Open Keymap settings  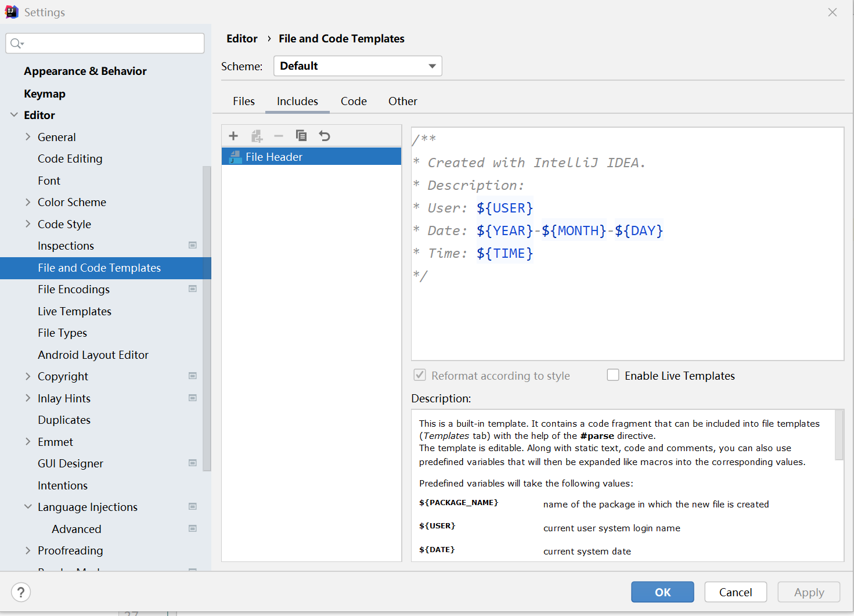pyautogui.click(x=45, y=93)
